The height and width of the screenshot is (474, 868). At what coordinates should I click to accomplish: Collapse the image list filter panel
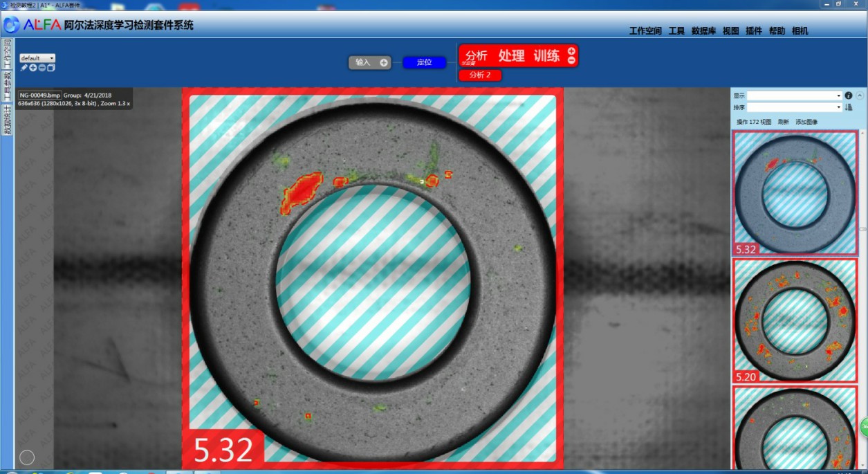860,95
